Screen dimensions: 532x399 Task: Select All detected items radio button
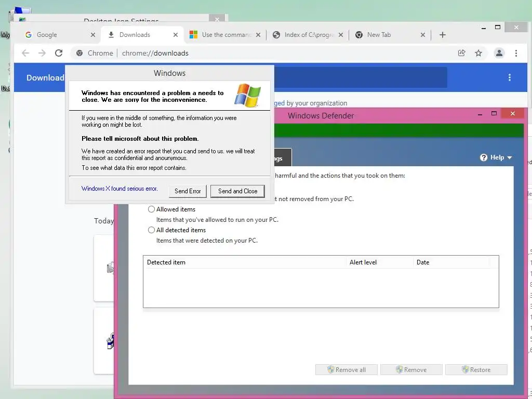[x=151, y=230]
